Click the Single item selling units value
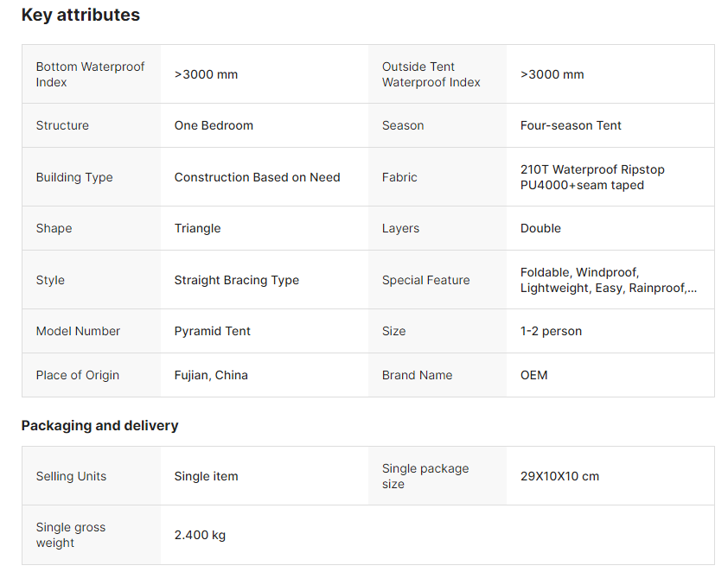The image size is (728, 572). [206, 476]
